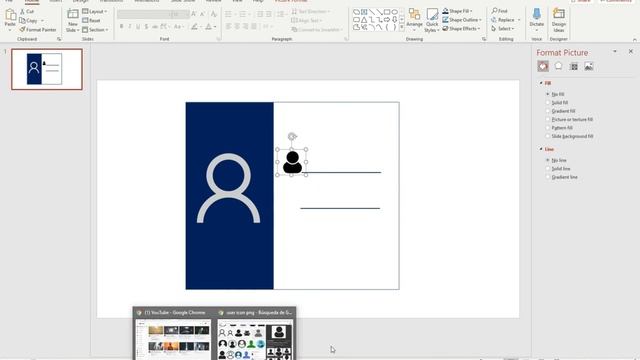Open the Picture Format ribbon tab
Viewport: 640px width, 360px height.
pyautogui.click(x=291, y=1)
